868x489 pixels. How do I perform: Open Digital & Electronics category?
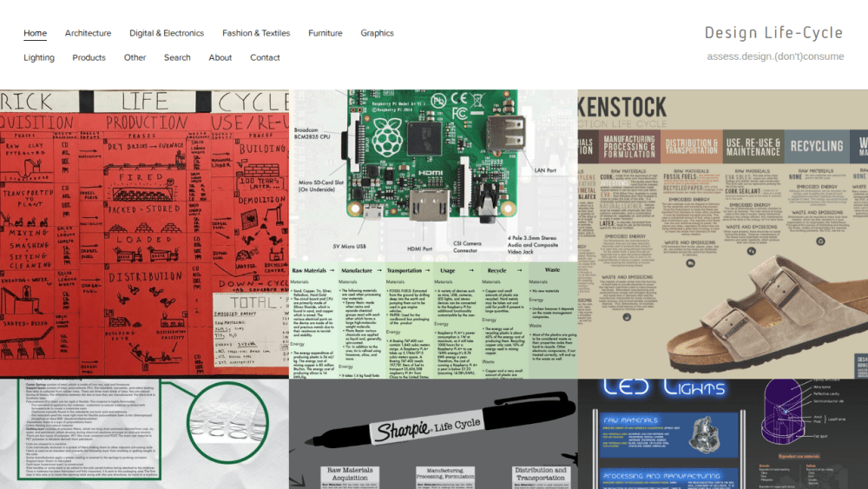point(167,33)
